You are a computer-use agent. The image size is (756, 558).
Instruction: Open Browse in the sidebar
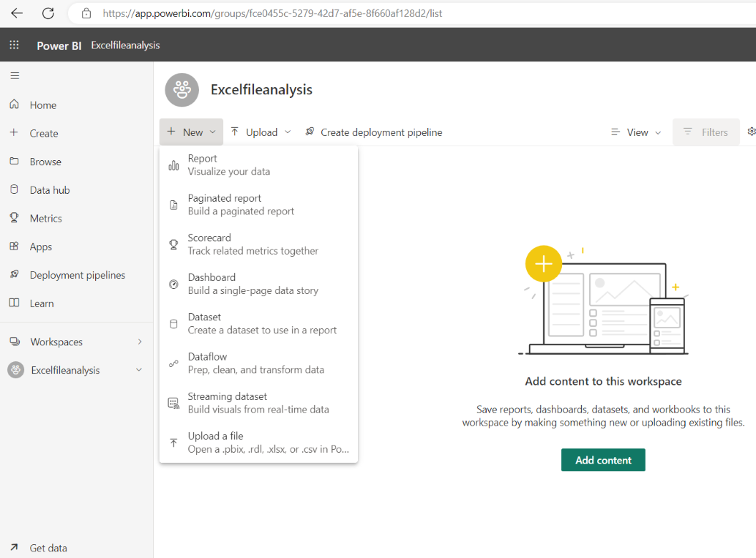coord(77,162)
